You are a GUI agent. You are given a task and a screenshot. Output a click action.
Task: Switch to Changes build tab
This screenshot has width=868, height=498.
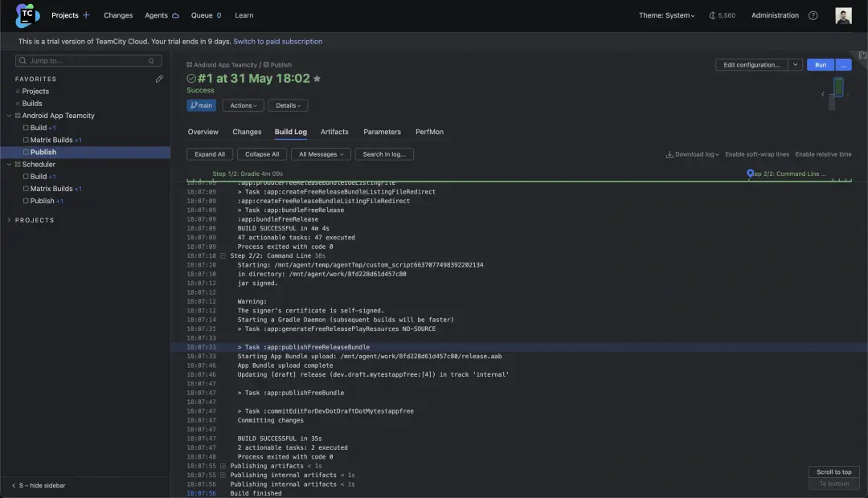[247, 132]
